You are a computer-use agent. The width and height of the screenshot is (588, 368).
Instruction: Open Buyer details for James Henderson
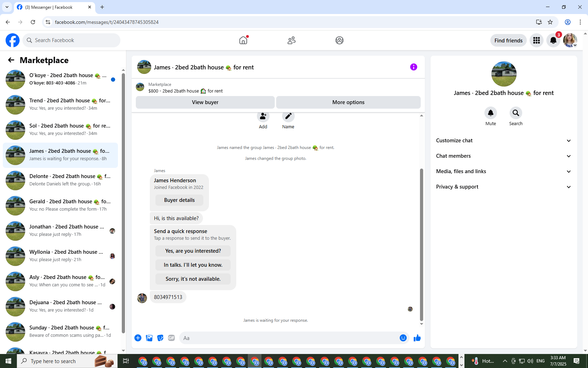point(179,200)
